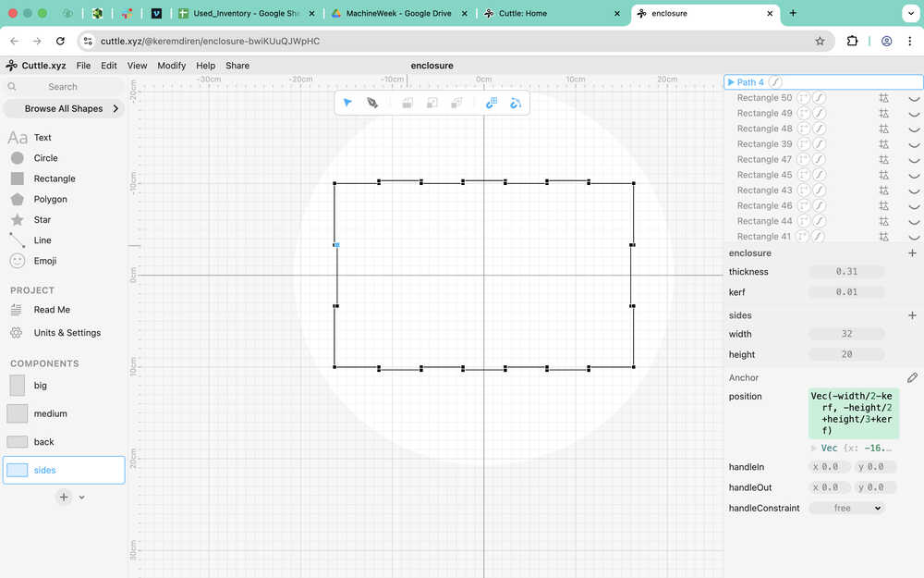Click the Anchor pencil edit icon

coord(912,377)
